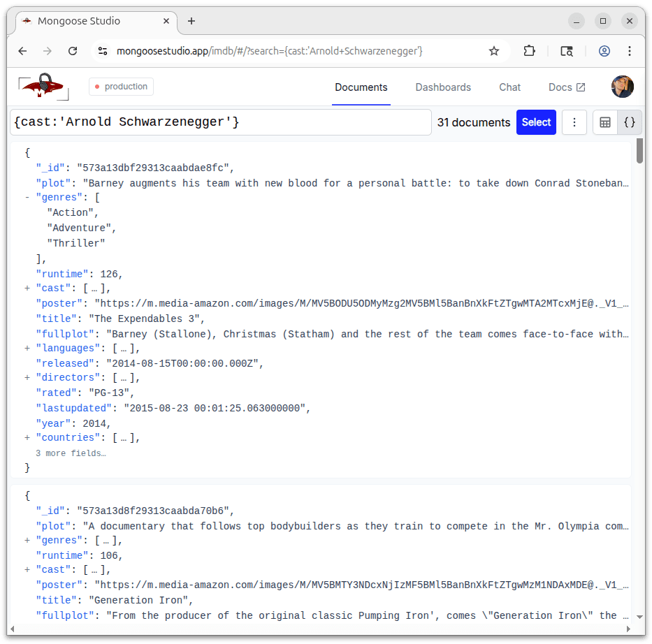This screenshot has height=644, width=652.
Task: Minimize the browser window
Action: 577,21
